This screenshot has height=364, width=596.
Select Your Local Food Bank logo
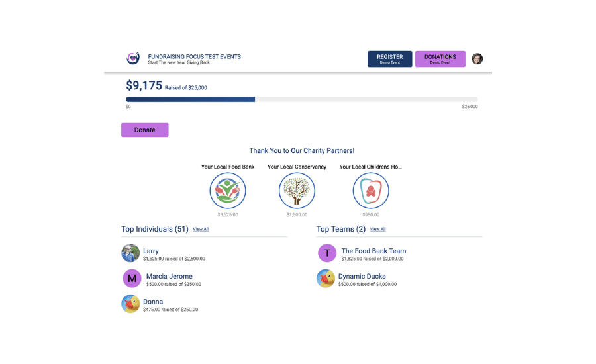pos(228,191)
